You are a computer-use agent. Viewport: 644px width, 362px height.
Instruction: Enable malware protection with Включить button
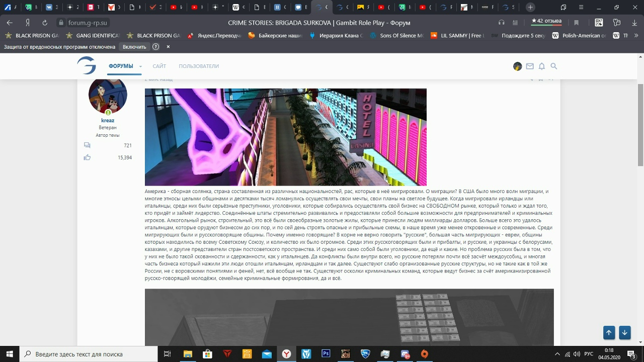pyautogui.click(x=134, y=47)
